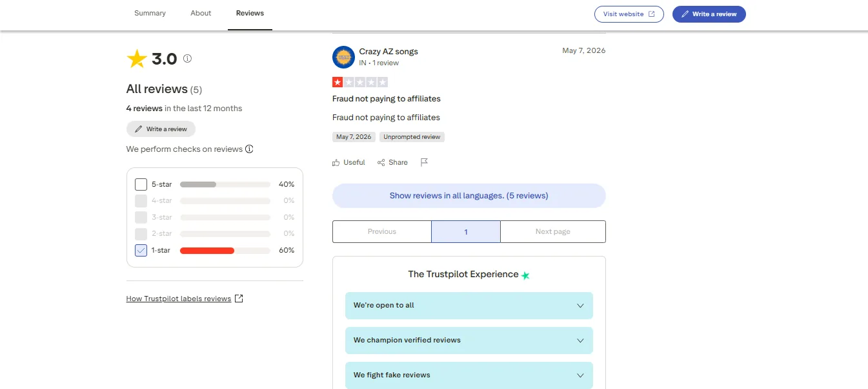This screenshot has height=389, width=868.
Task: Expand 'We champion verified reviews' section
Action: tap(469, 341)
